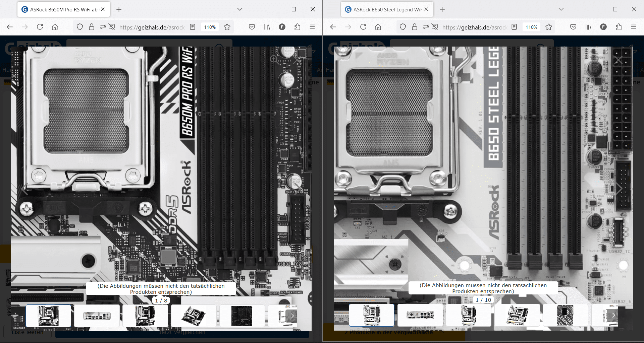Show site security padlock in left window
644x343 pixels.
(x=91, y=27)
